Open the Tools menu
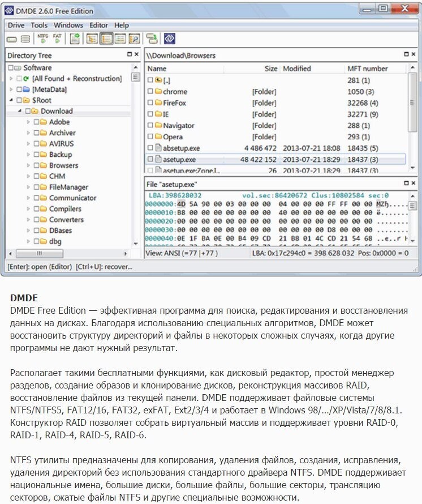This screenshot has width=422, height=504. tap(39, 25)
